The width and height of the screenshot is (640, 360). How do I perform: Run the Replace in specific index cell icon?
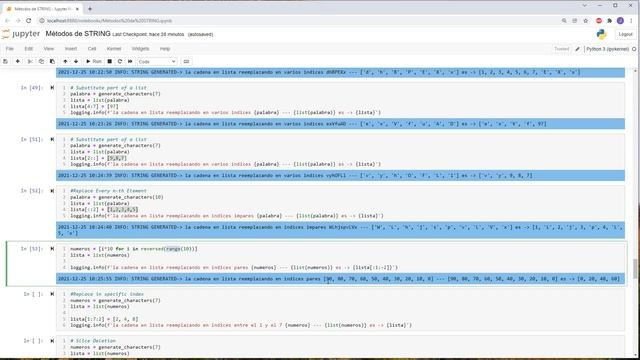[52, 294]
